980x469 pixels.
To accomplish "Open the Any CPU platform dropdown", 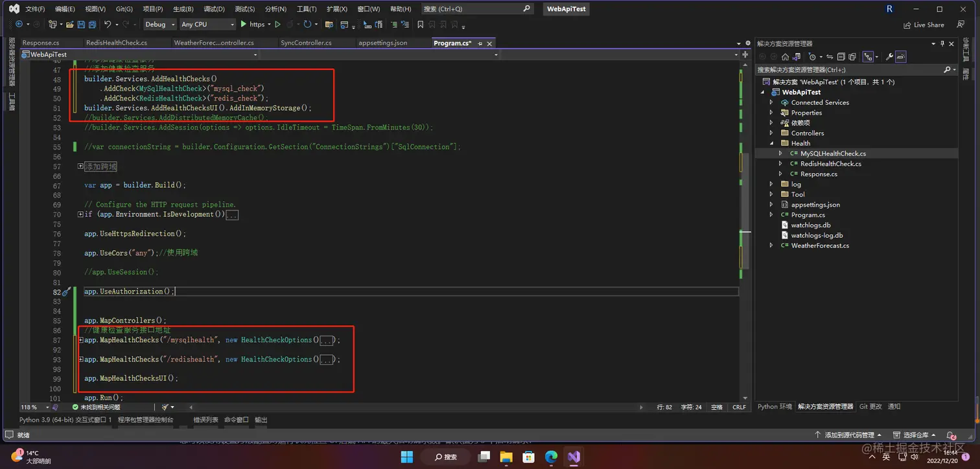I will (x=207, y=24).
